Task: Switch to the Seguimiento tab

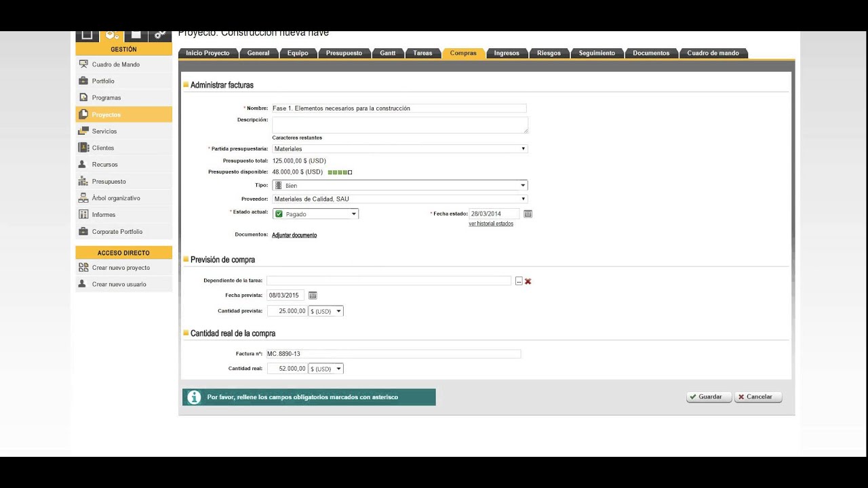Action: point(597,53)
